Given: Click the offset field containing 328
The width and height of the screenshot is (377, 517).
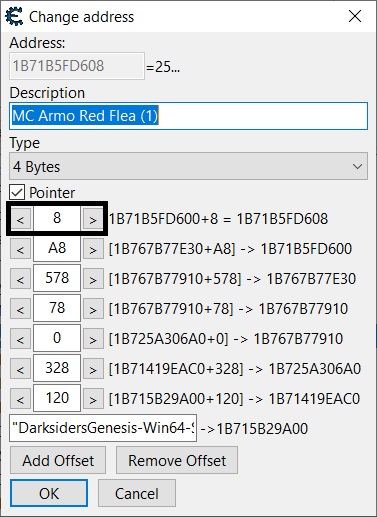Looking at the screenshot, I should [57, 368].
